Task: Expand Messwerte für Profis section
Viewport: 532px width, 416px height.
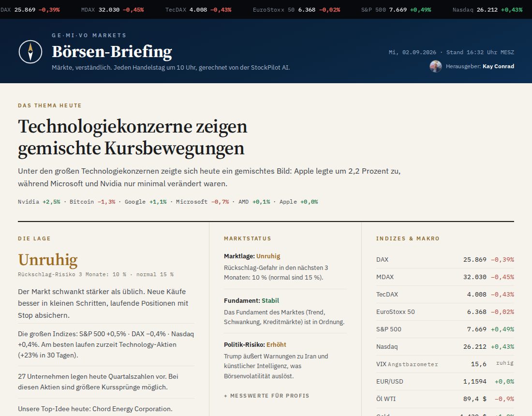Action: point(266,396)
